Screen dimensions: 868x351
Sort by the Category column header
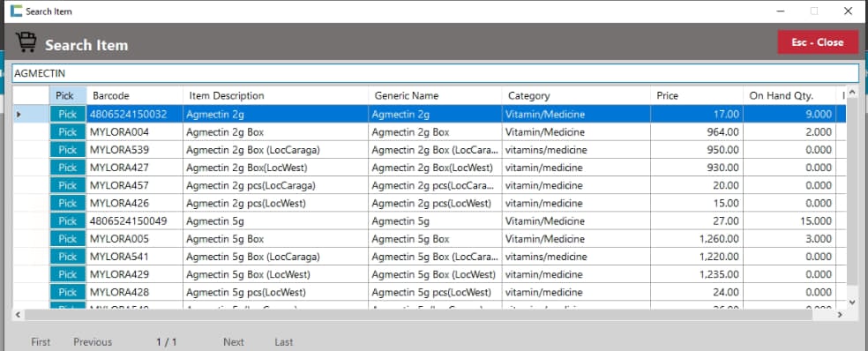(x=576, y=96)
